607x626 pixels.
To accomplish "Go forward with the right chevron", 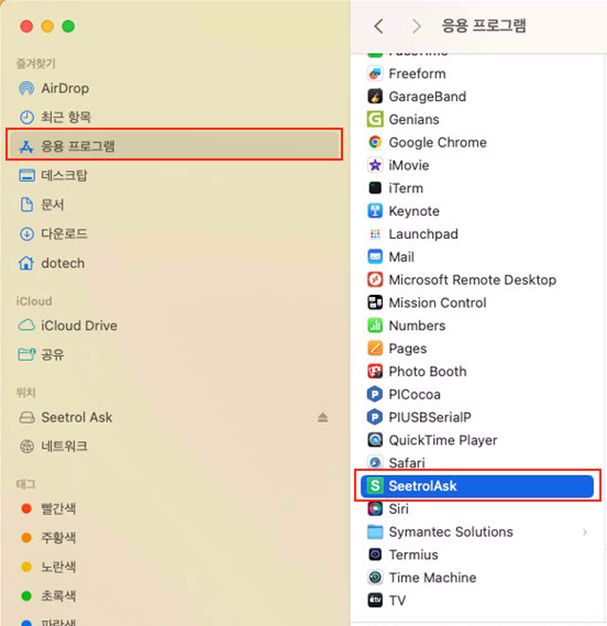I will [x=416, y=26].
